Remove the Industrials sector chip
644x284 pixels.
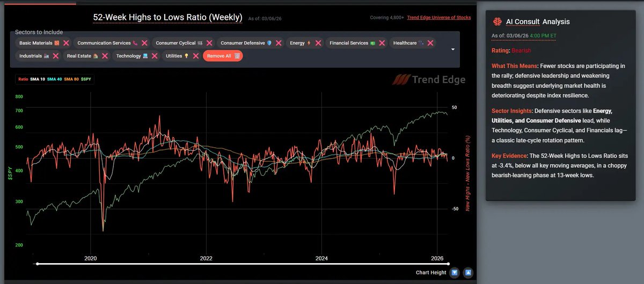click(x=56, y=56)
